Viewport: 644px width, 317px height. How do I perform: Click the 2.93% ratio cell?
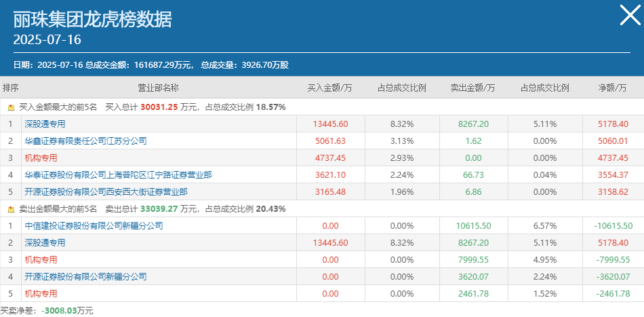[x=402, y=158]
